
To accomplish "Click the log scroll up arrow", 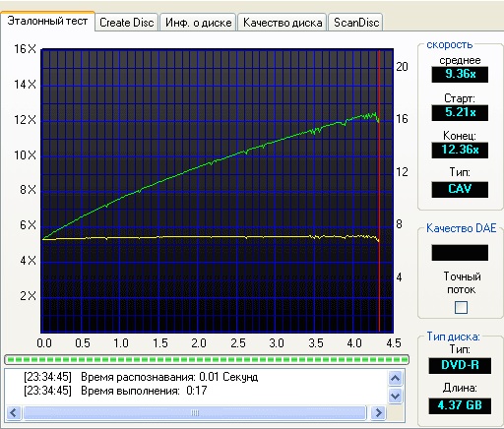I will [x=395, y=379].
